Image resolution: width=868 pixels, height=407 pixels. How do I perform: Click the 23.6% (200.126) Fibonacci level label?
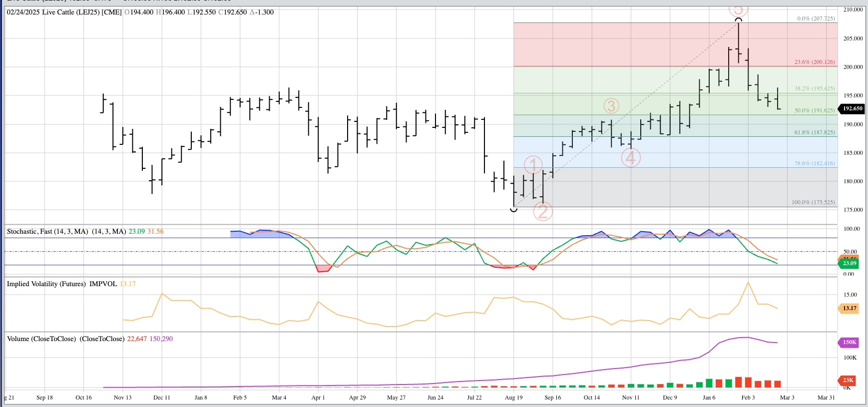point(814,62)
